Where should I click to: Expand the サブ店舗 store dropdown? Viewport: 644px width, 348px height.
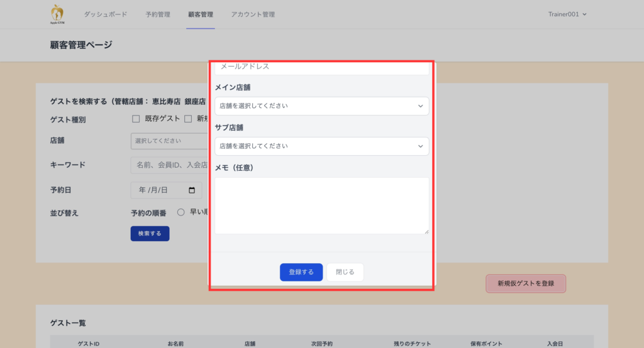[321, 146]
